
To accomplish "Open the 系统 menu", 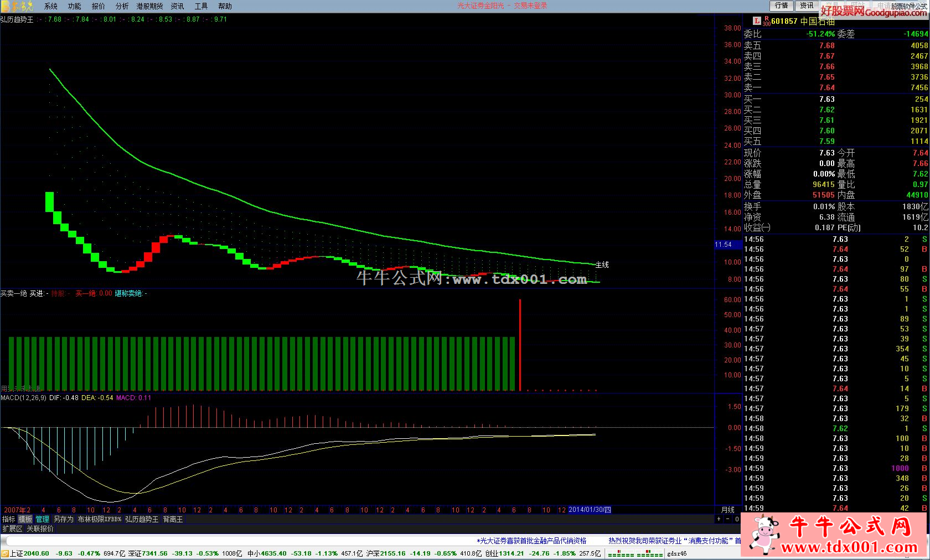I will coord(51,6).
